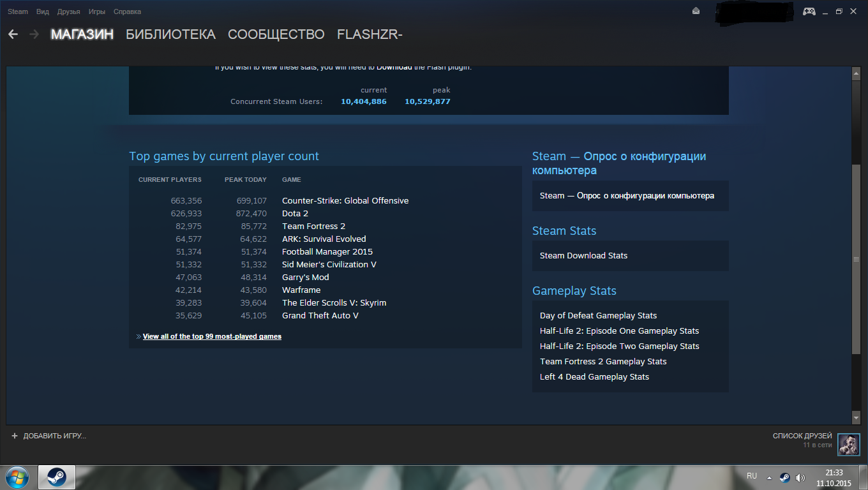
Task: Show hidden system tray icons arrow
Action: 769,478
